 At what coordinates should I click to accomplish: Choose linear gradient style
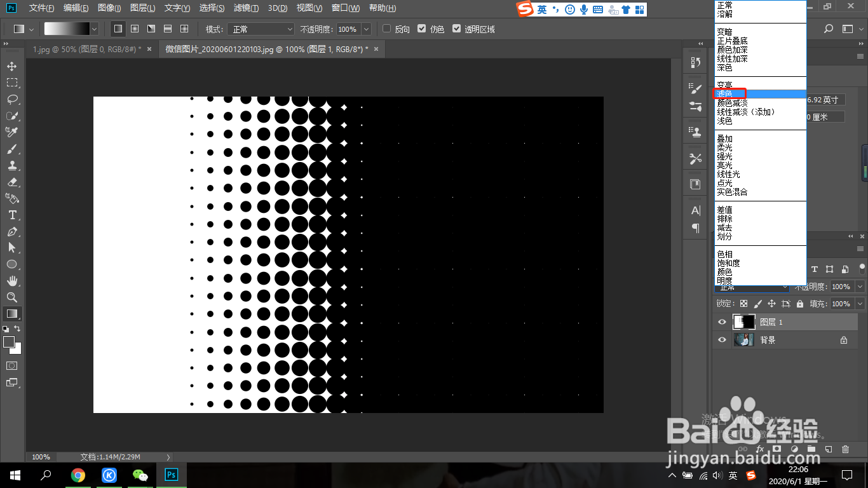pos(118,29)
